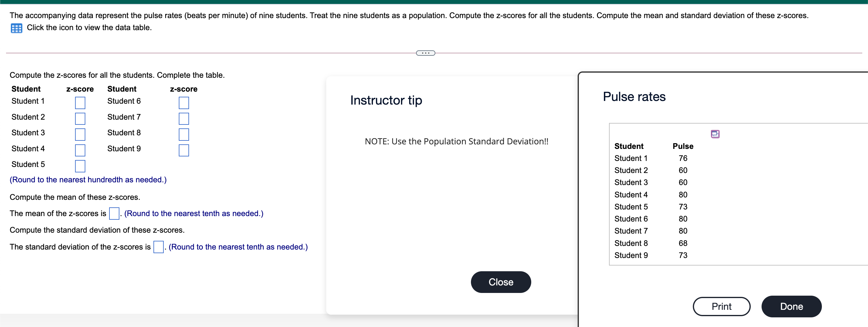Click the standard deviation answer box
The height and width of the screenshot is (327, 868).
(158, 247)
